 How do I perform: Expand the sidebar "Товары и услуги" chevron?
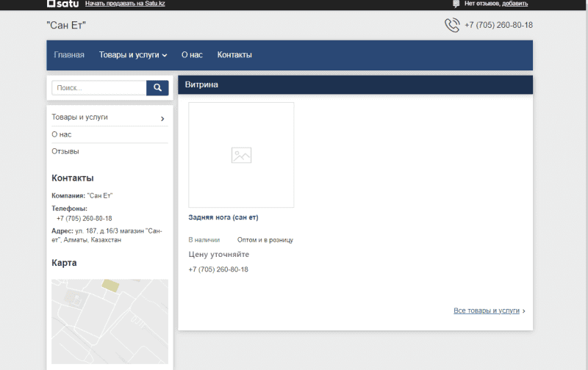pos(162,119)
